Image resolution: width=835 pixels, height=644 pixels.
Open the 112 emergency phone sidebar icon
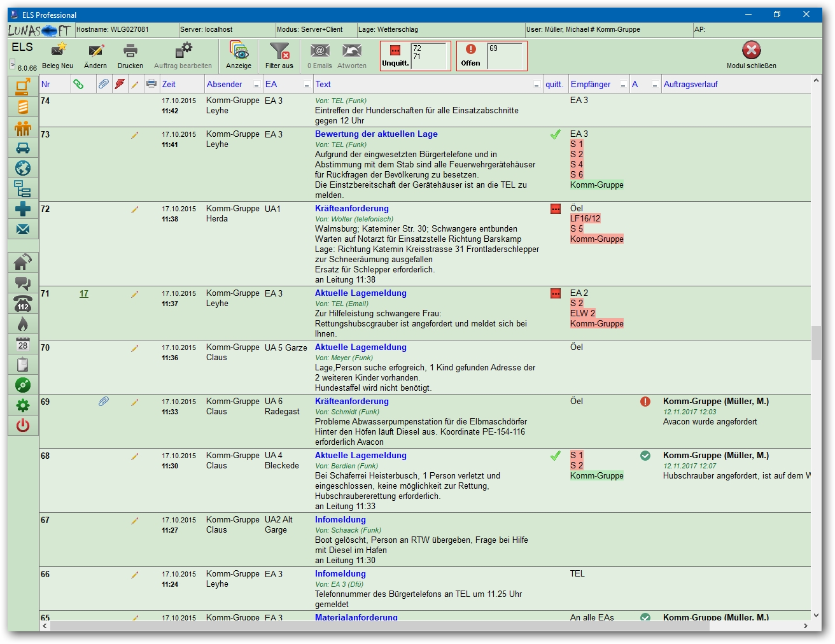23,304
